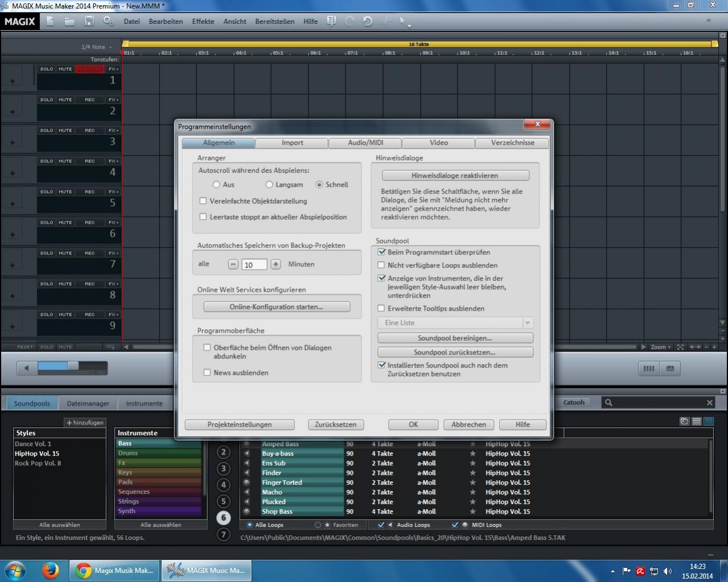Switch to the Verzeichnisse tab
Image resolution: width=728 pixels, height=582 pixels.
point(512,143)
